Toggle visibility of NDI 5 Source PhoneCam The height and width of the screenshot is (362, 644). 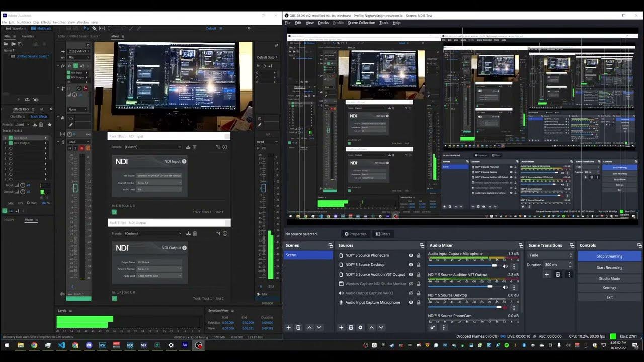[x=411, y=255]
